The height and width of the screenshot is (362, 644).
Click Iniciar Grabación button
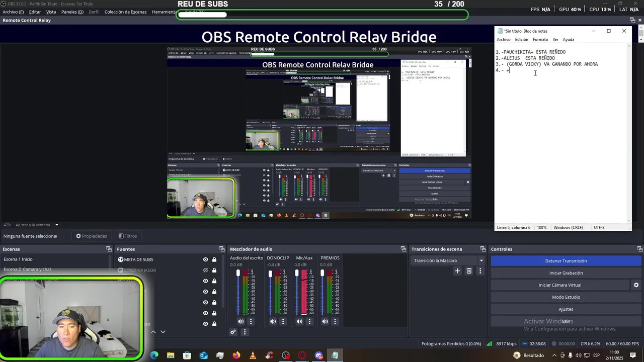coord(566,273)
